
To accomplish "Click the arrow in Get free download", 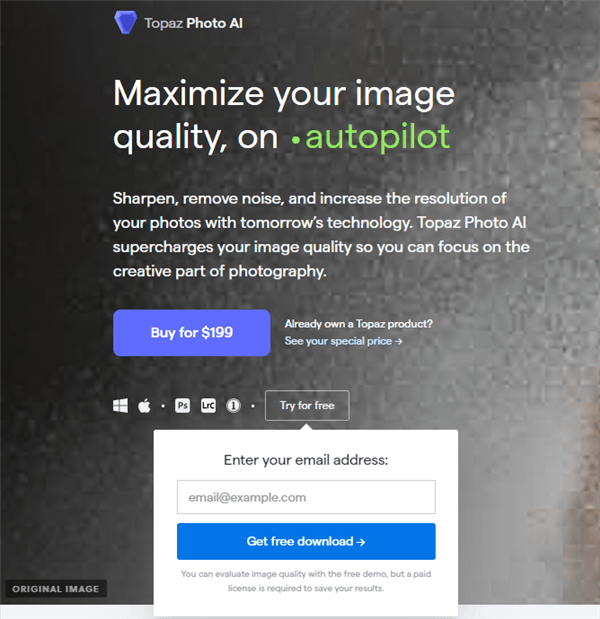I will [360, 542].
